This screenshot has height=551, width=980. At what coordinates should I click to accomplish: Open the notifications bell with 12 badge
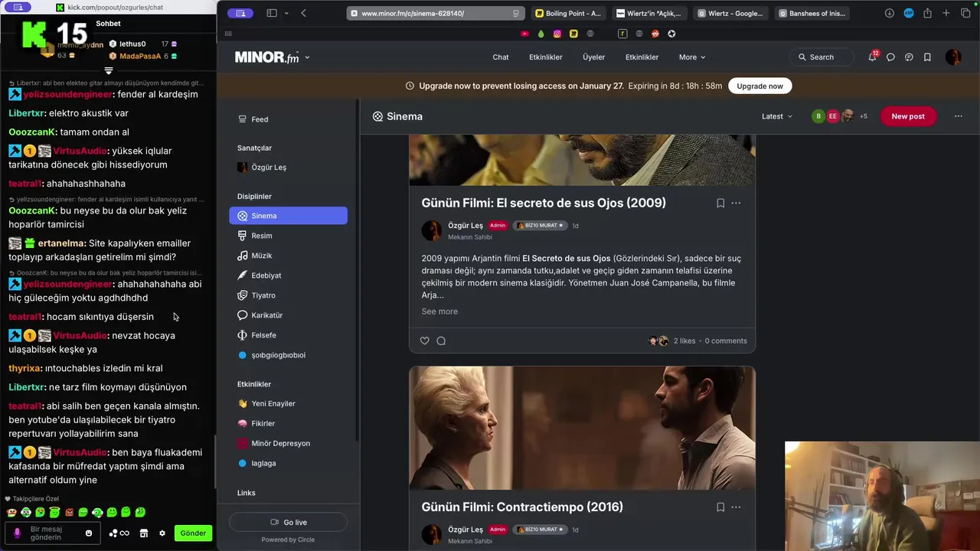point(872,57)
